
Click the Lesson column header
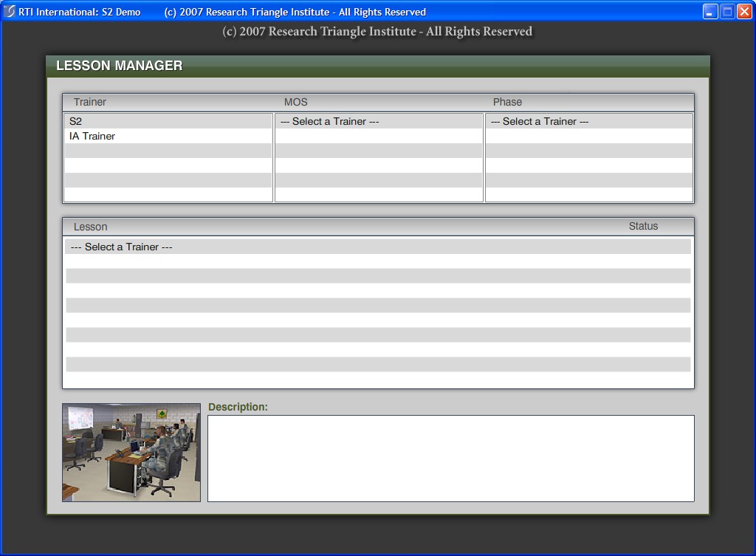tap(90, 227)
